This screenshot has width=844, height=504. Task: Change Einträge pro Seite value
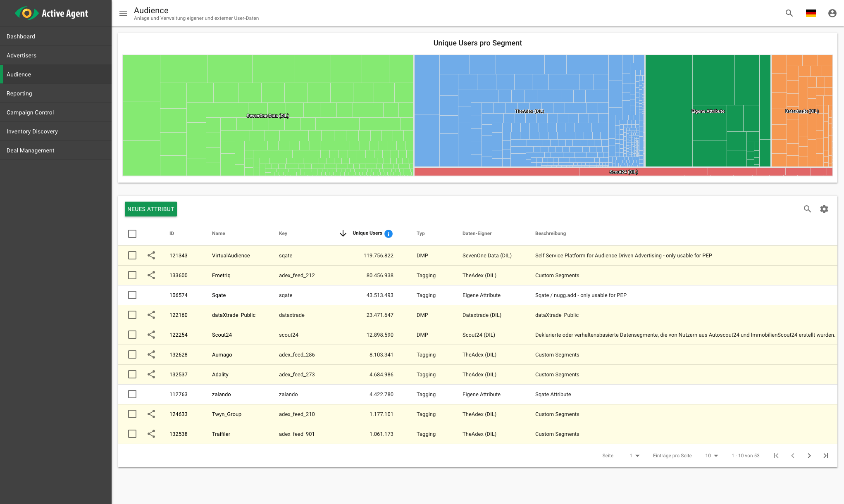(x=711, y=455)
